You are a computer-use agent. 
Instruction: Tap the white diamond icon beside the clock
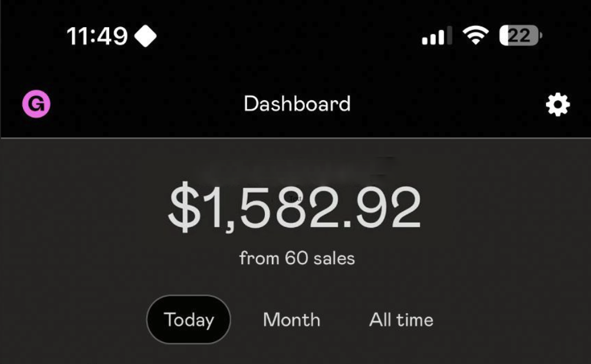tap(145, 37)
